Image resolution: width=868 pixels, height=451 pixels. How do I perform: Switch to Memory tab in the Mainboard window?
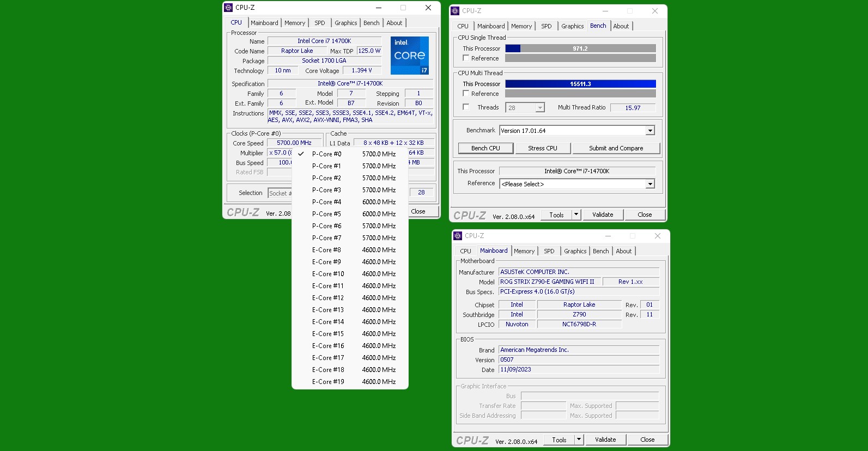tap(524, 251)
